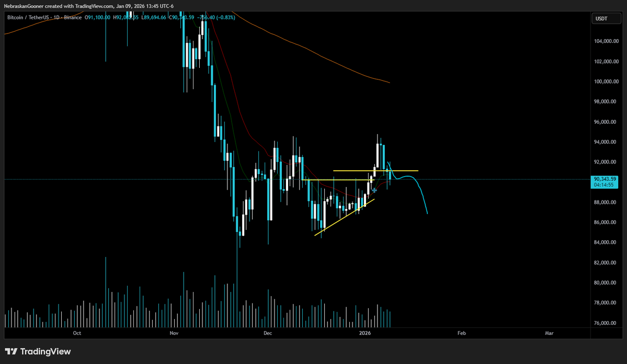Click the 100,000.00 price axis label
Viewport: 627px width, 364px height.
[x=606, y=81]
